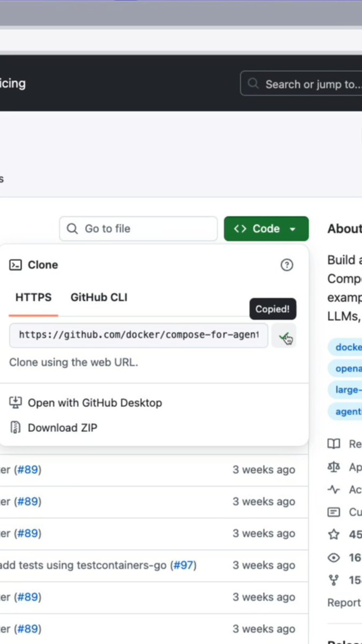This screenshot has width=362, height=644.
Task: Click the book Readme icon in About
Action: (334, 444)
